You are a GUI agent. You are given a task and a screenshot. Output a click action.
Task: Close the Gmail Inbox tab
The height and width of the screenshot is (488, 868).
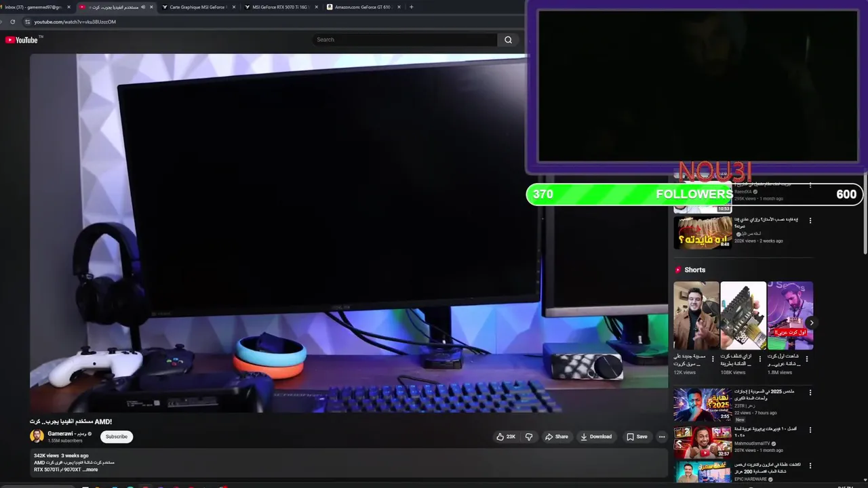[x=68, y=7]
